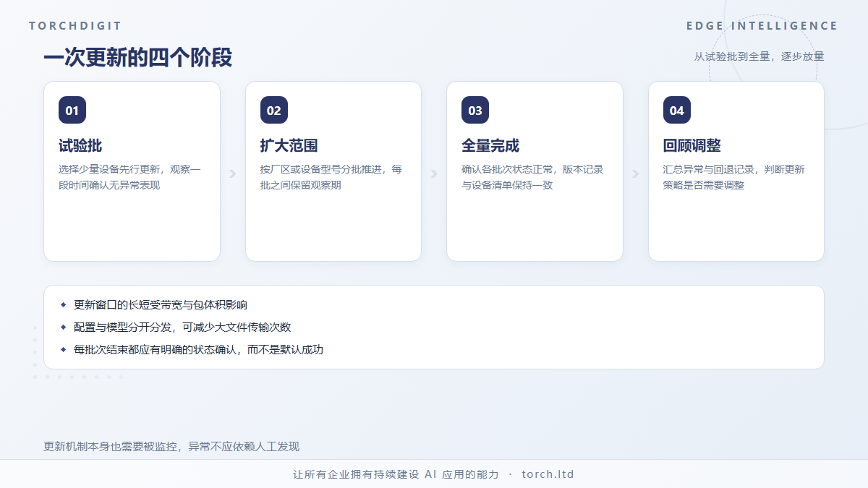Select the card heading 回顾调整

[692, 145]
